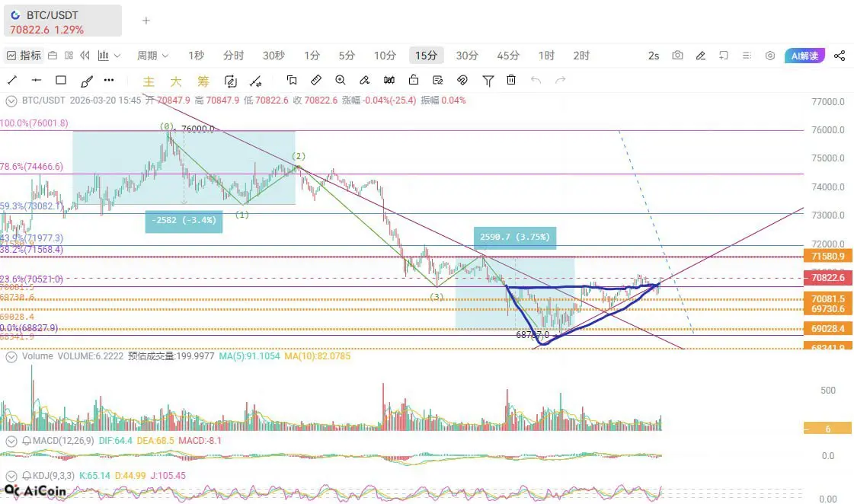Viewport: 854px width, 504px height.
Task: Toggle the magnet snap icon
Action: 462,81
